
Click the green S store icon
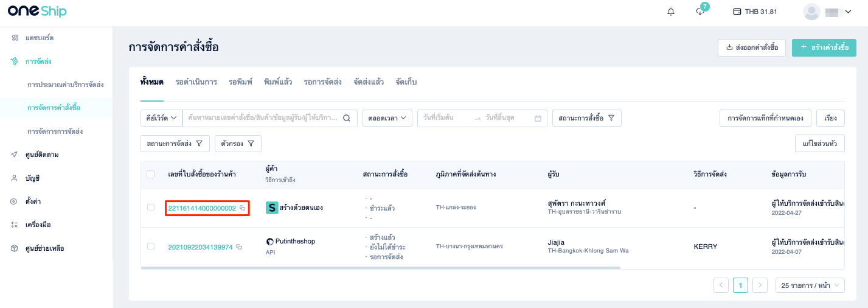(x=272, y=208)
